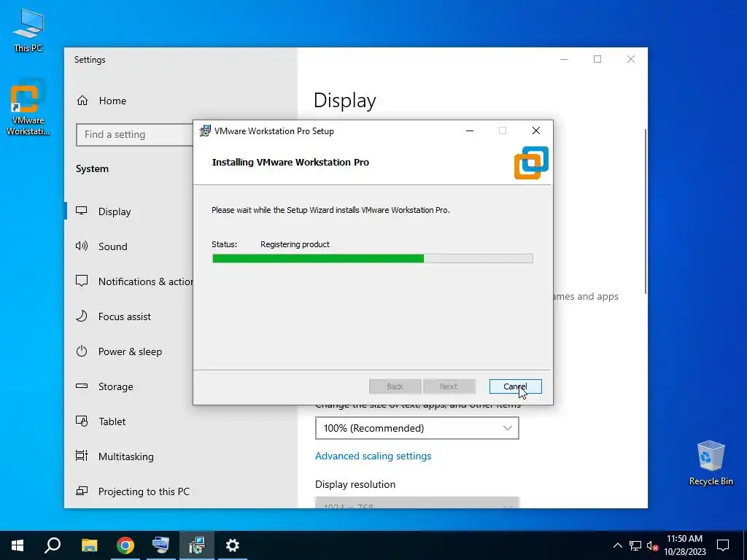
Task: Click the Storage drive icon in the sidebar
Action: click(x=82, y=386)
